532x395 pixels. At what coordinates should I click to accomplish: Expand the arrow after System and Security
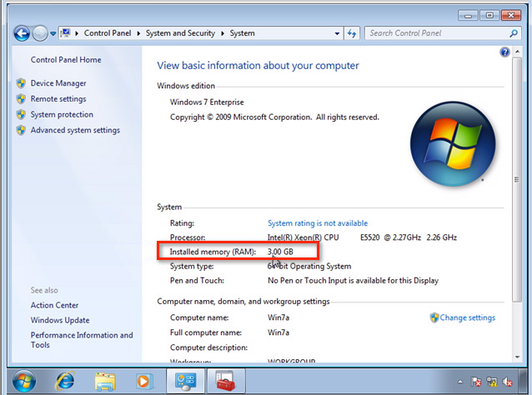[x=223, y=33]
